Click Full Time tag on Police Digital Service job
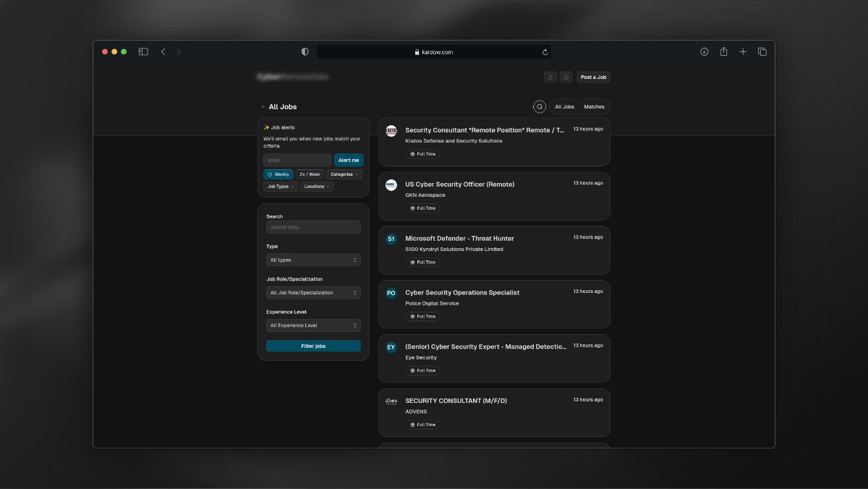Image resolution: width=868 pixels, height=489 pixels. click(x=423, y=317)
